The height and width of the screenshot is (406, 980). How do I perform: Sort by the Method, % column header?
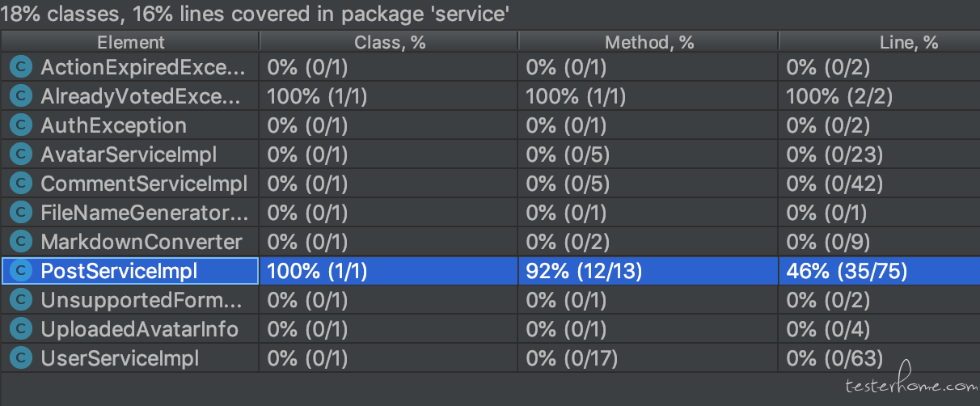click(648, 42)
